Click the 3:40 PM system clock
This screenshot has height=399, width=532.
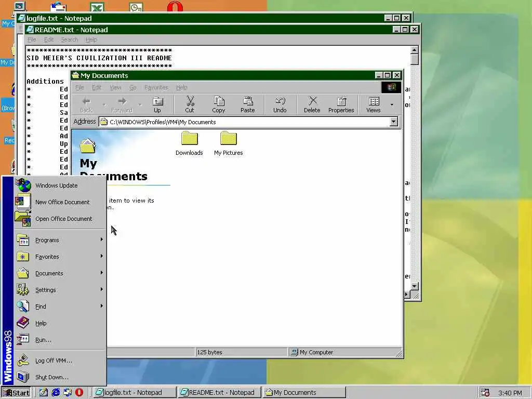click(510, 393)
